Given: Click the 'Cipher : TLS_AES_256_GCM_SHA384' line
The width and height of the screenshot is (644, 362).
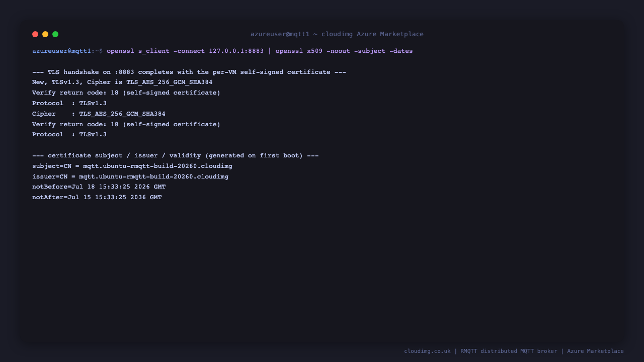Looking at the screenshot, I should (x=99, y=114).
